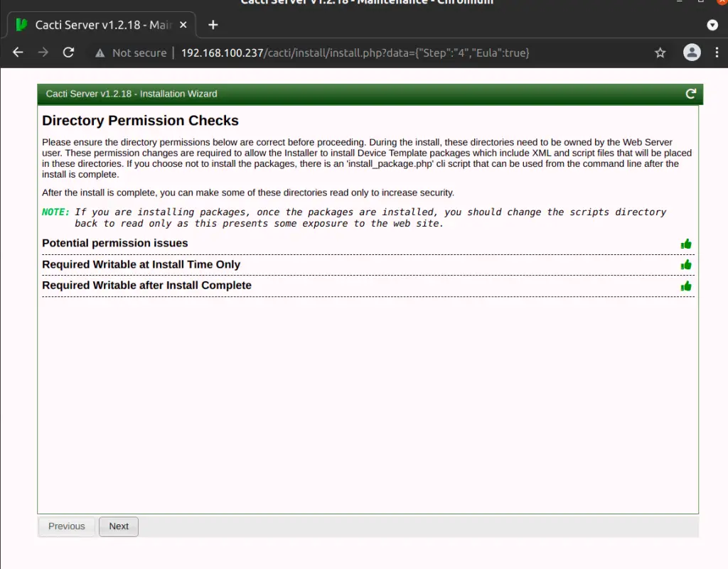
Task: Go back using the browser back arrow
Action: (17, 52)
